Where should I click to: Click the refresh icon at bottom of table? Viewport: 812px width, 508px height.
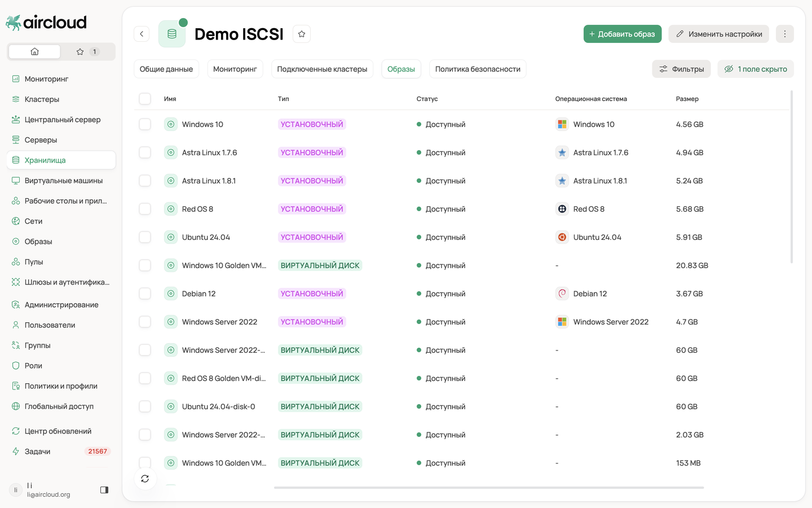click(x=145, y=479)
